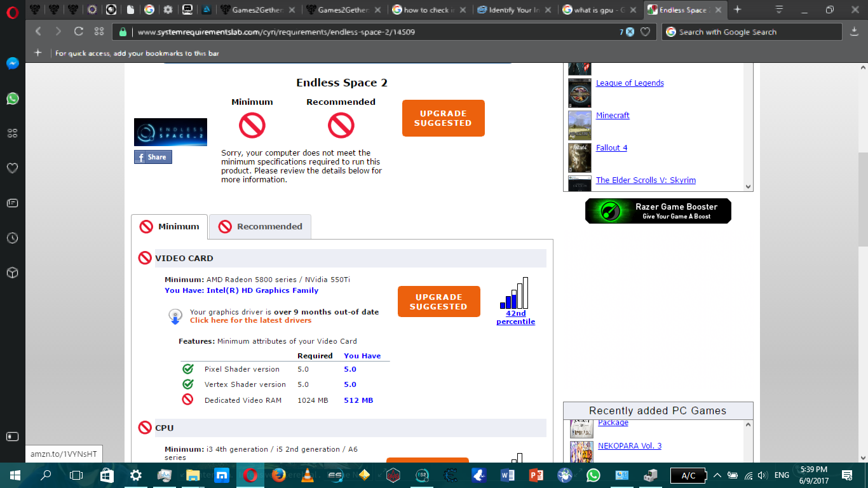
Task: Click the Endless Space 2 logo image
Action: [x=170, y=132]
